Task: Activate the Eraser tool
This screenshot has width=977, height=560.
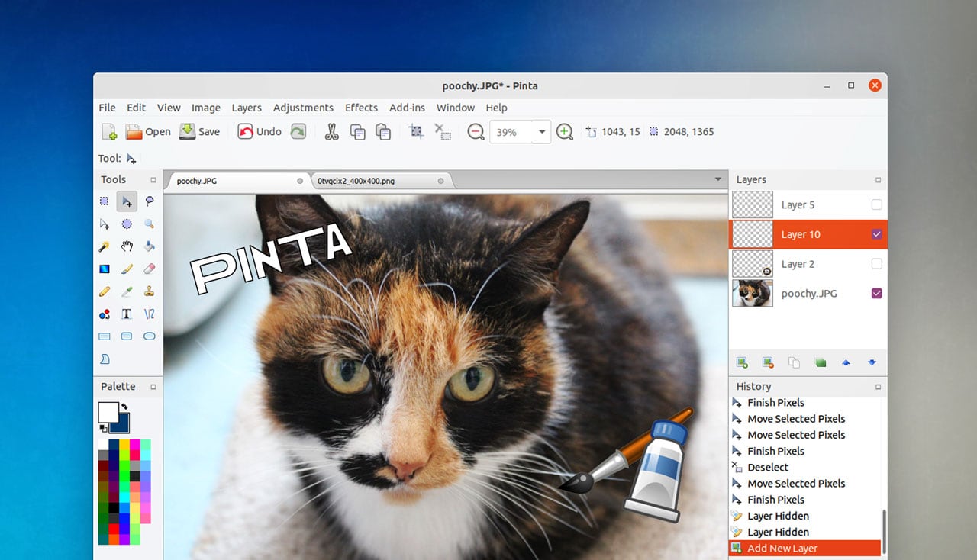Action: coord(150,269)
